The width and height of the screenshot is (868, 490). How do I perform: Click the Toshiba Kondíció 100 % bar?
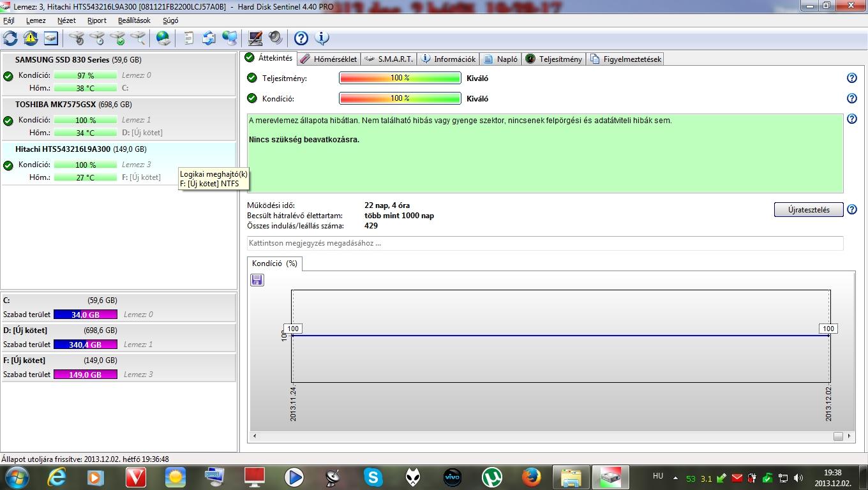[86, 120]
